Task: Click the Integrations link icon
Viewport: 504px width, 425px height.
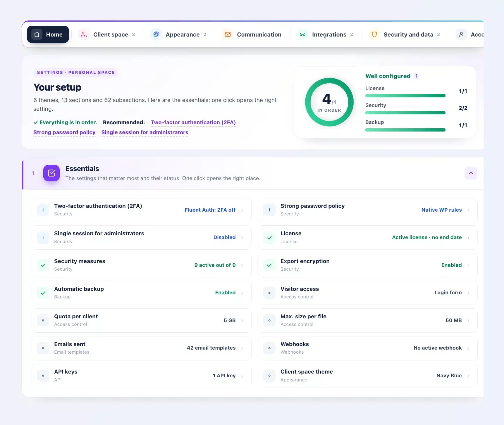Action: pyautogui.click(x=302, y=34)
